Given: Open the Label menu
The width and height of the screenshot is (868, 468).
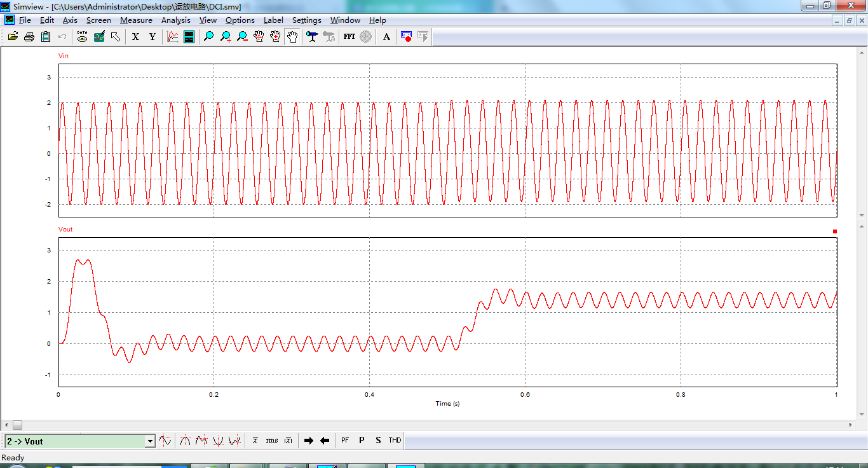Looking at the screenshot, I should point(273,20).
